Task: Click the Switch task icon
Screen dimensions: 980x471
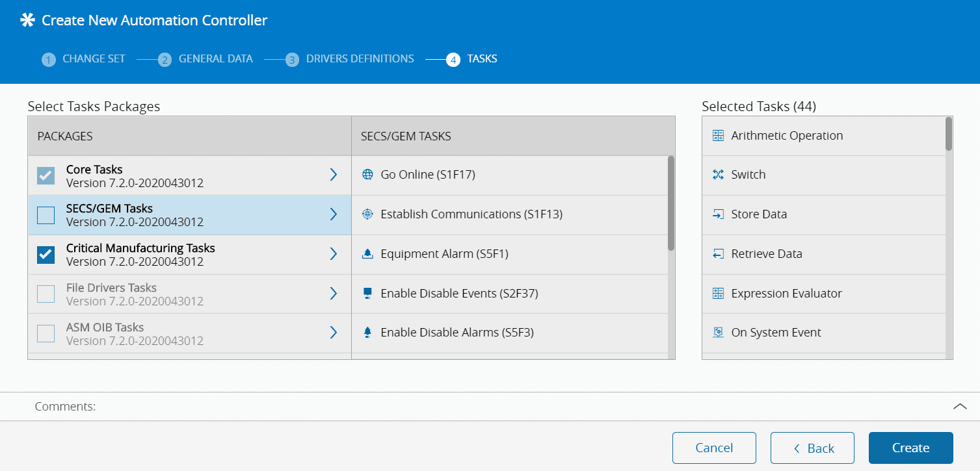Action: [x=718, y=175]
